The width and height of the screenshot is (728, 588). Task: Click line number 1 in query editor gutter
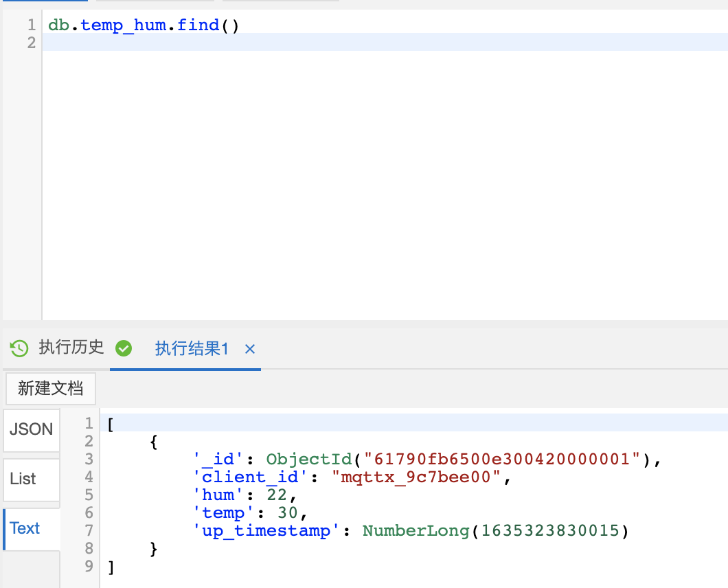click(31, 25)
